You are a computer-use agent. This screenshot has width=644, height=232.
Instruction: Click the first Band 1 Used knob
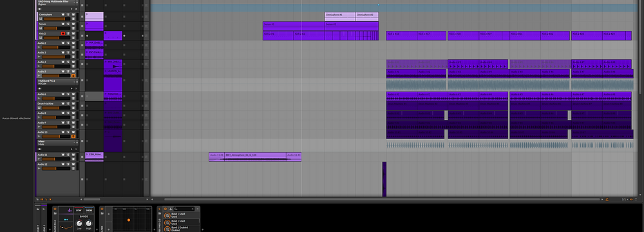(167, 215)
